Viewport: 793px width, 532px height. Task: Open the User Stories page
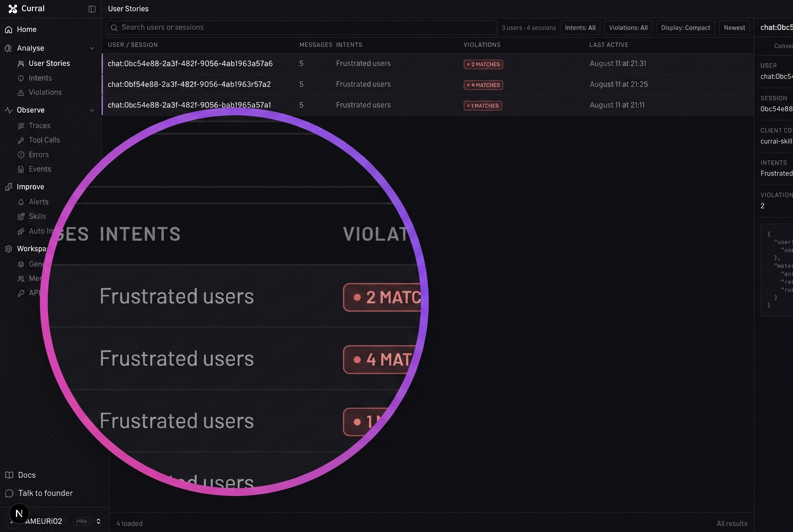coord(49,63)
